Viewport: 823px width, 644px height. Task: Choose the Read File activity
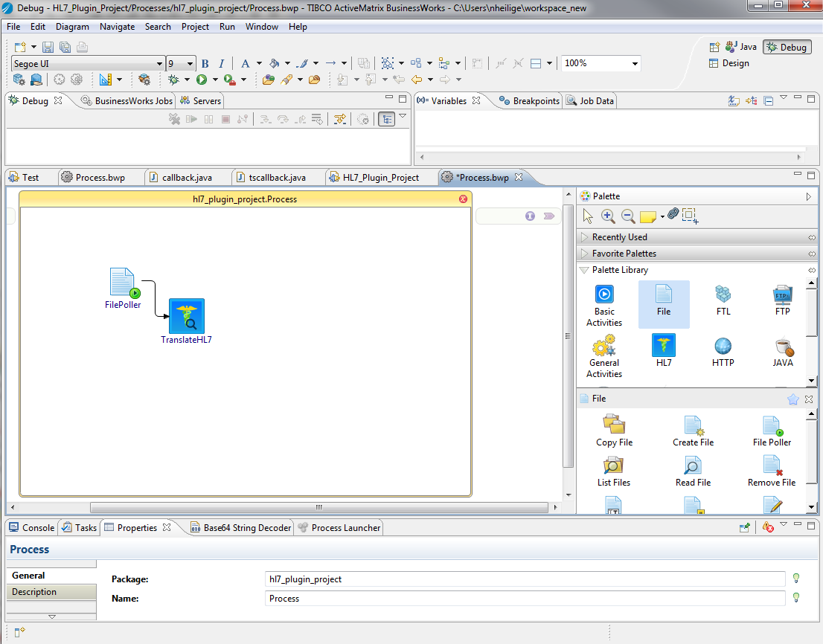coord(693,467)
